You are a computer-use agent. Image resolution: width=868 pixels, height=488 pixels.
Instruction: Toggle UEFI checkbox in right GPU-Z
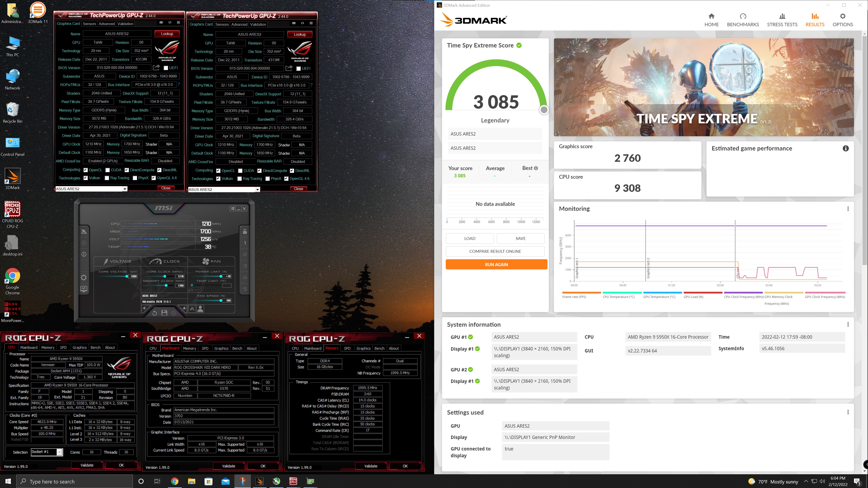tap(298, 69)
